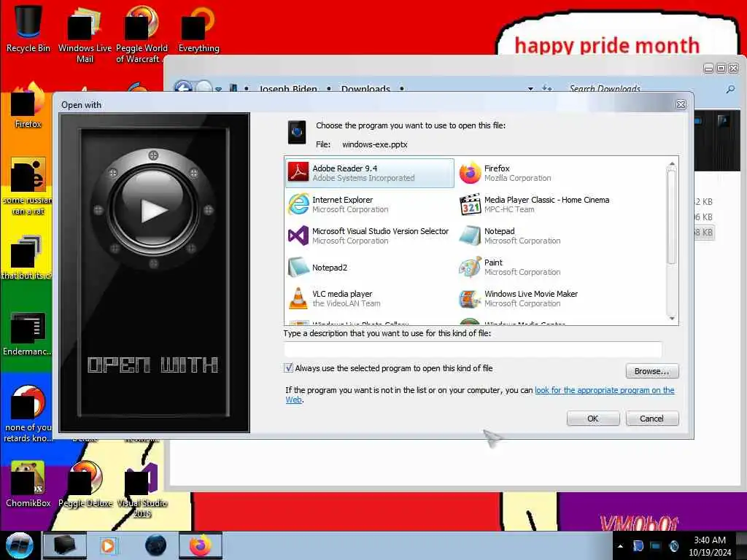The height and width of the screenshot is (560, 747).
Task: Show hidden tray icons arrow
Action: pyautogui.click(x=620, y=546)
